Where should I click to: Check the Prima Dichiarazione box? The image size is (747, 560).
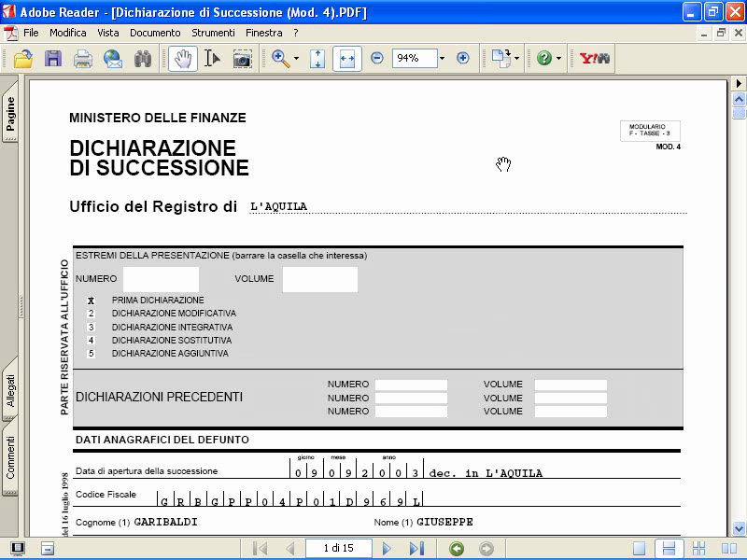[91, 301]
